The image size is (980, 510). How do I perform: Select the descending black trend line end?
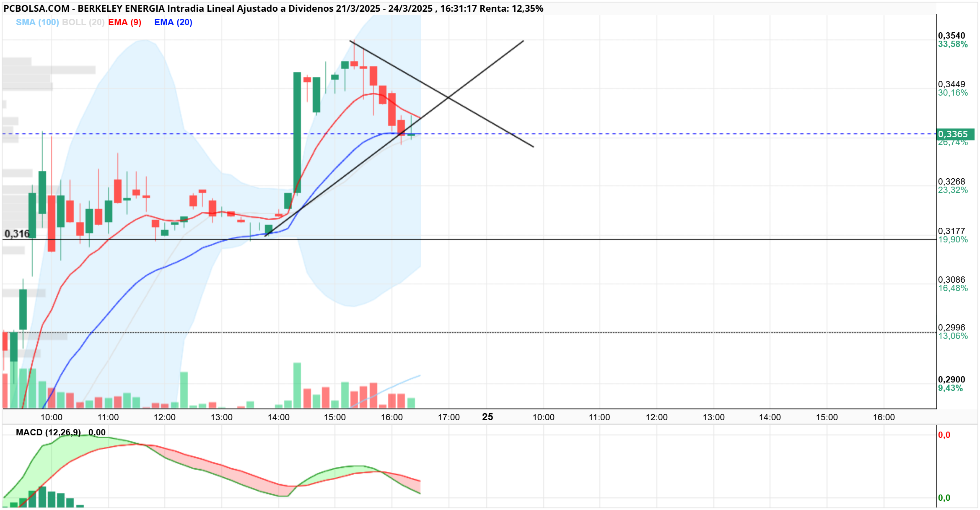pyautogui.click(x=533, y=147)
